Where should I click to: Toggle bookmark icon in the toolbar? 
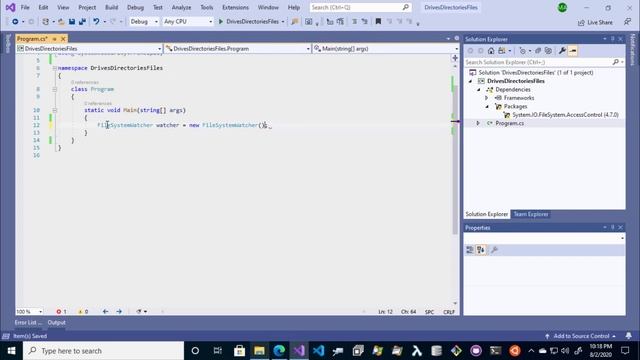[378, 22]
